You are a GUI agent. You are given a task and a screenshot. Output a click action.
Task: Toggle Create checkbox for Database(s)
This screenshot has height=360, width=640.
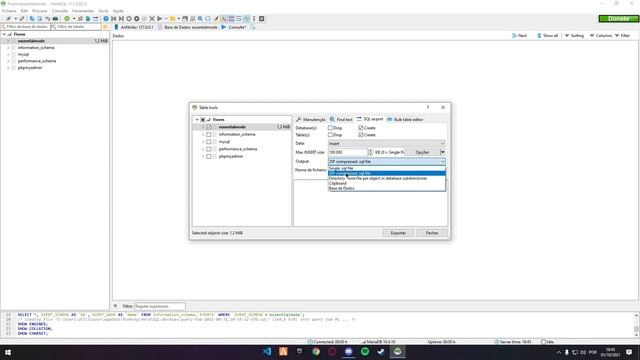click(x=360, y=128)
